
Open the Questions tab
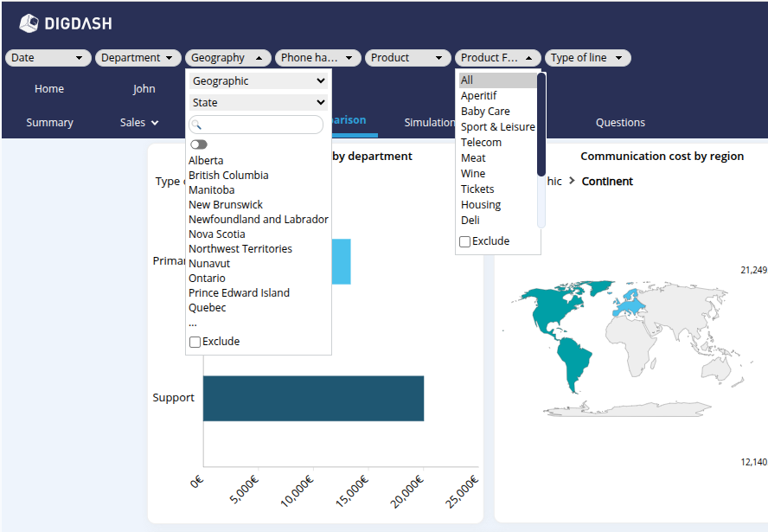click(x=620, y=123)
